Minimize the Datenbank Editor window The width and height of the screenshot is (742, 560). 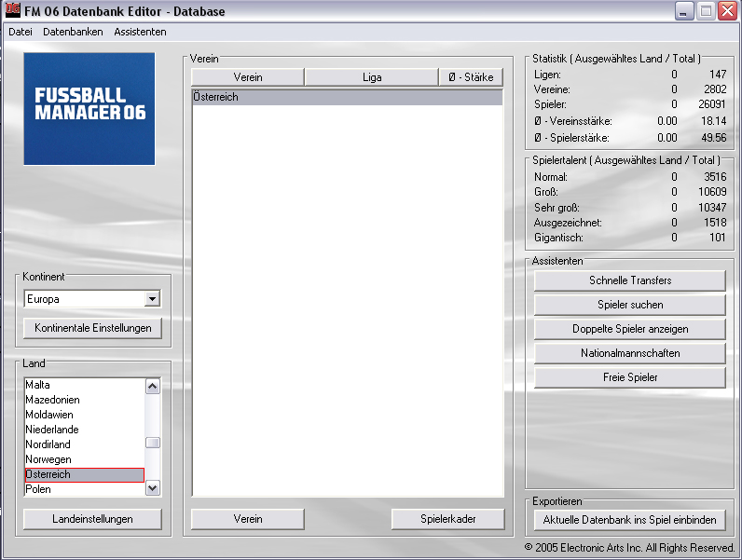[683, 11]
